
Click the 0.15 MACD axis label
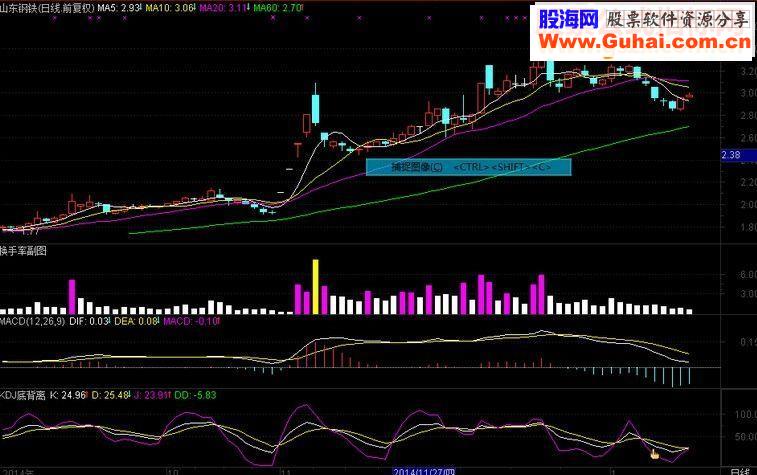pos(748,342)
